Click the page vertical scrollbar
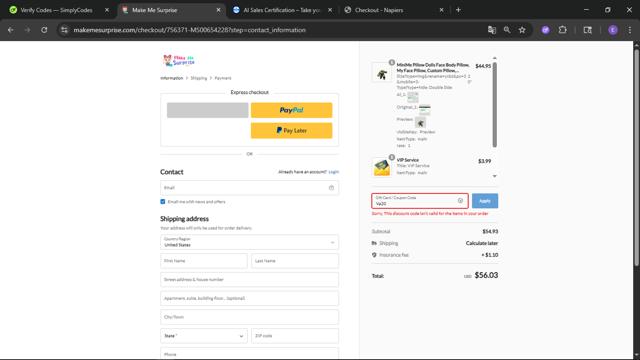This screenshot has width=640, height=360. tap(636, 157)
